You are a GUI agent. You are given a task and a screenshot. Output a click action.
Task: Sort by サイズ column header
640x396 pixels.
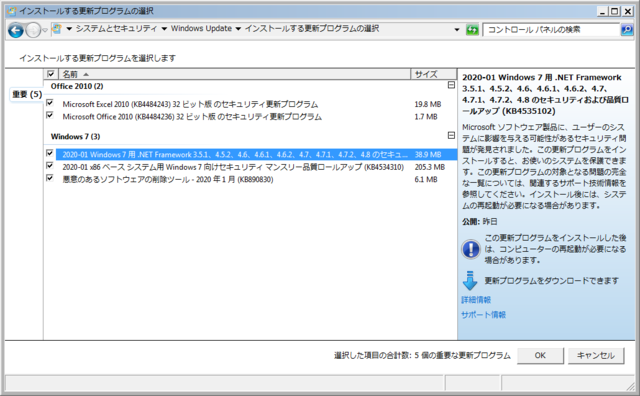click(434, 74)
